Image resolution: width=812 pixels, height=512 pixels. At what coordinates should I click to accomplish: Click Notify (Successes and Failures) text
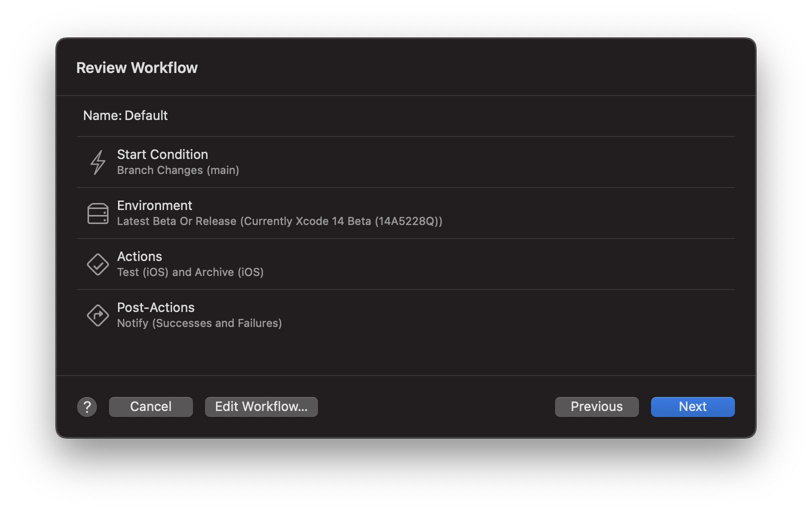click(199, 323)
